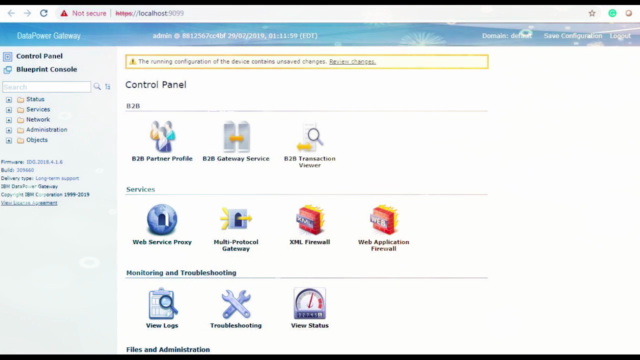640x360 pixels.
Task: Open the B2B Transaction Viewer icon
Action: coord(310,138)
